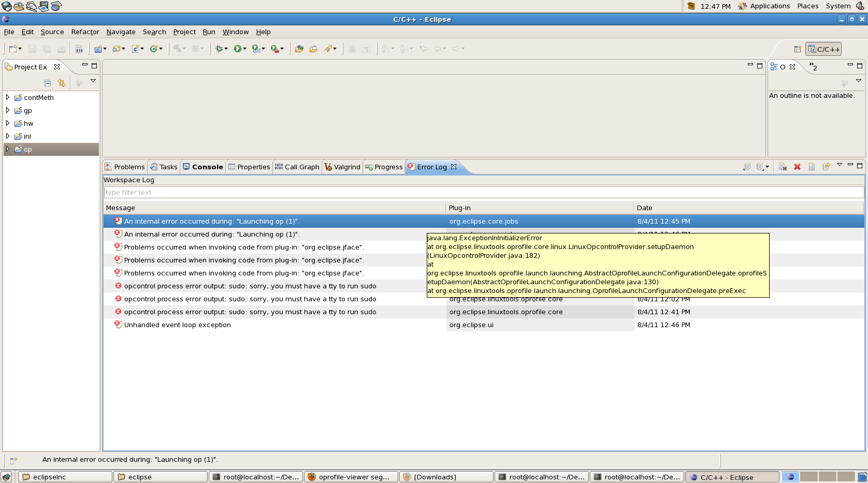Click the Search flashlight toolbar icon
This screenshot has height=483, width=868.
pyautogui.click(x=328, y=49)
